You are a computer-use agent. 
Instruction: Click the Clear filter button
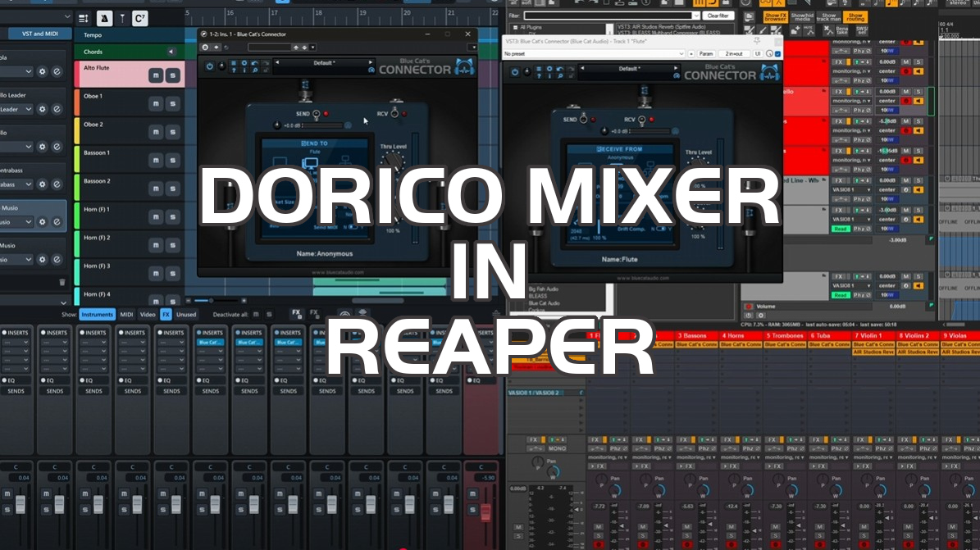tap(718, 16)
